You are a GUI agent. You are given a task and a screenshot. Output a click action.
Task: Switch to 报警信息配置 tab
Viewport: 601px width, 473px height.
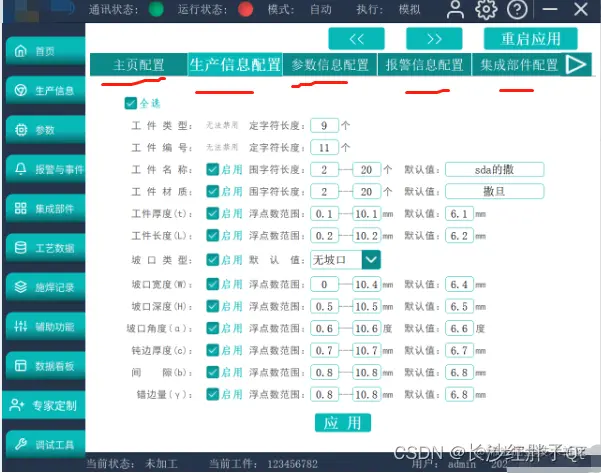coord(424,64)
